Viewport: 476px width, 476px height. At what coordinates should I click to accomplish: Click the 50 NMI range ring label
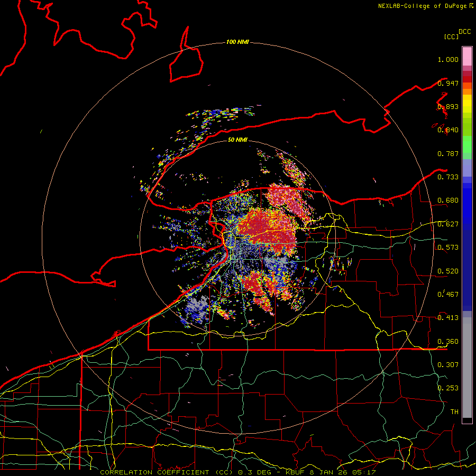pos(237,140)
